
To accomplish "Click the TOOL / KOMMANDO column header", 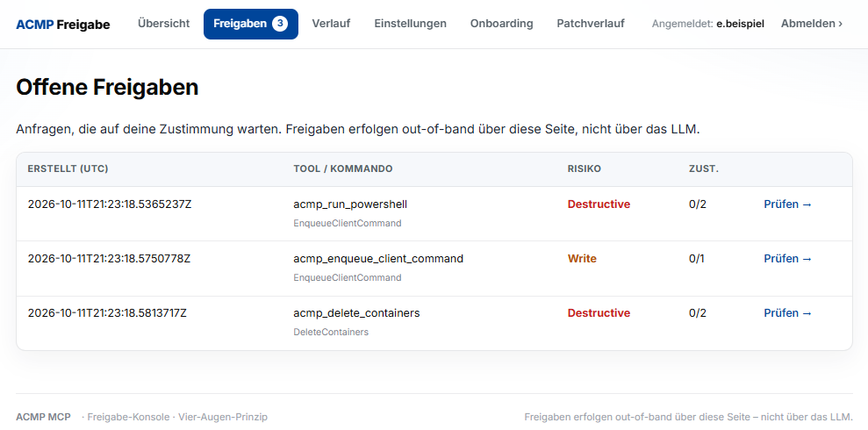I will point(342,168).
